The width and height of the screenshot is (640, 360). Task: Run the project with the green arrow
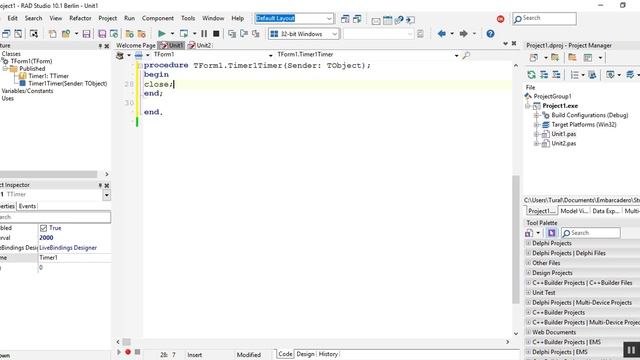point(162,33)
